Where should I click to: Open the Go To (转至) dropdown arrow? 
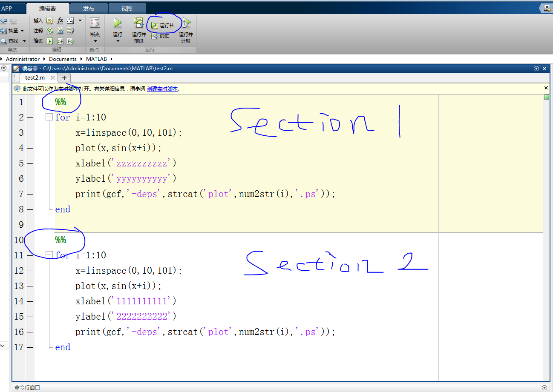(x=22, y=31)
